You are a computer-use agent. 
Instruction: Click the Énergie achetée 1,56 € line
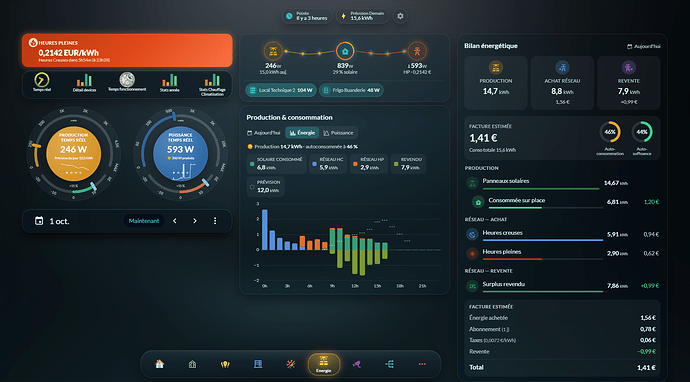click(562, 318)
